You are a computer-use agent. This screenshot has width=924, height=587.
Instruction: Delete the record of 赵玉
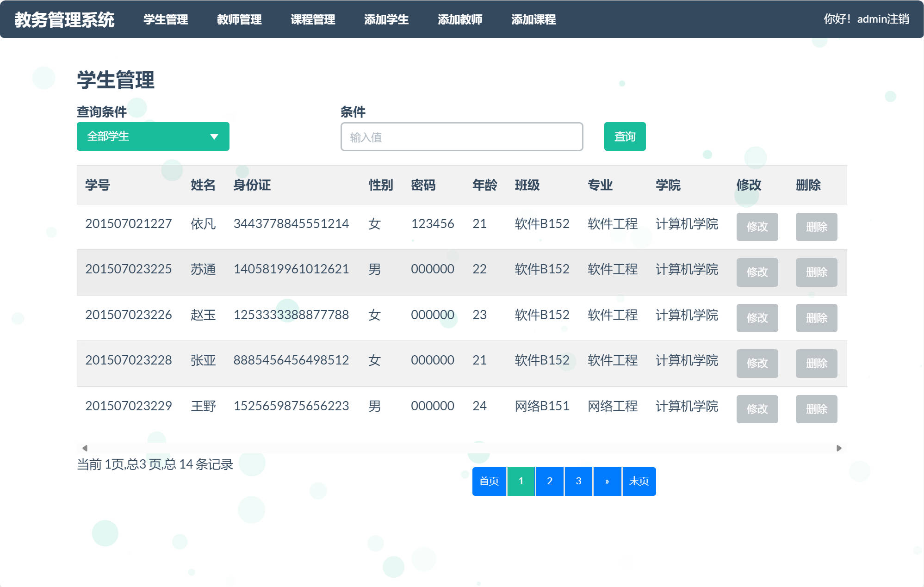816,318
